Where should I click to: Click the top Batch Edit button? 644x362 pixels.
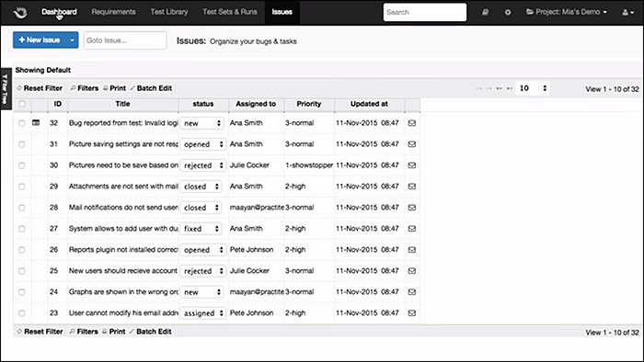tap(151, 88)
